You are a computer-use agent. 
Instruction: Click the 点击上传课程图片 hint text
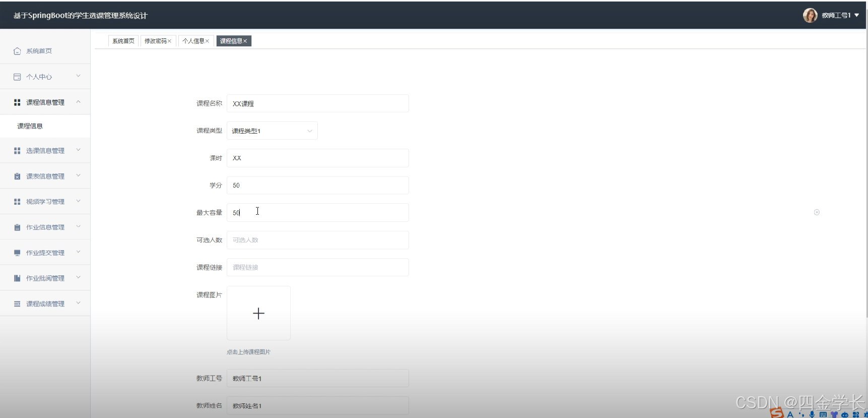click(248, 352)
